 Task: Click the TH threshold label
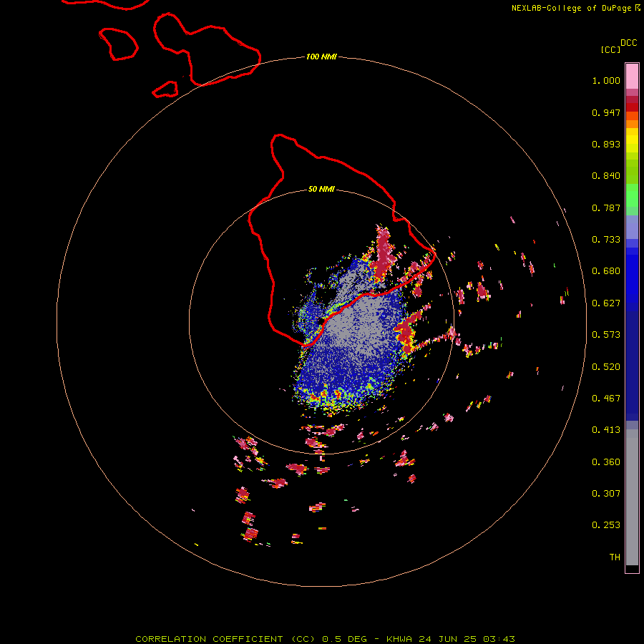(x=615, y=557)
